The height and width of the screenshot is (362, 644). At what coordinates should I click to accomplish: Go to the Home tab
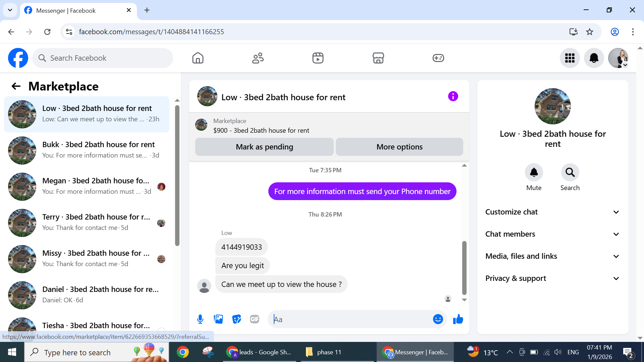point(198,58)
